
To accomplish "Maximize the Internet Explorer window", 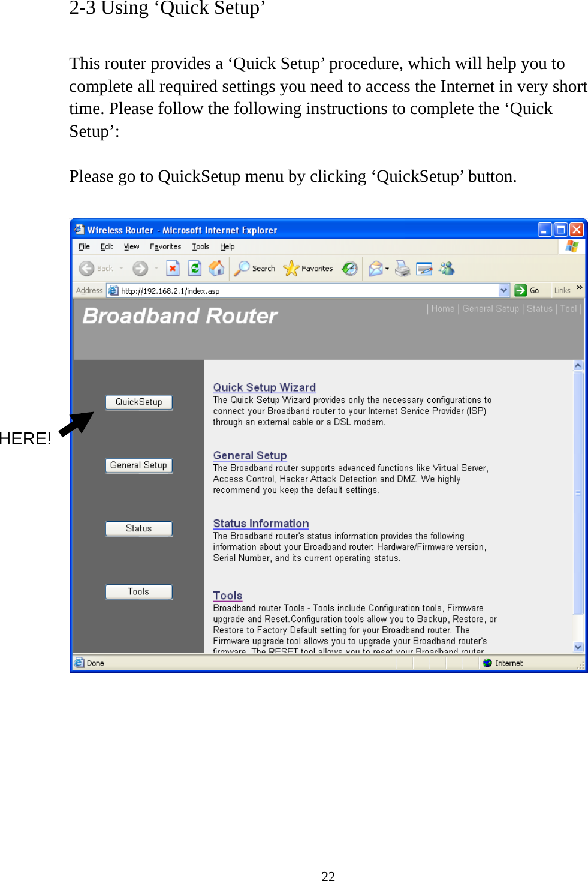I will 560,230.
